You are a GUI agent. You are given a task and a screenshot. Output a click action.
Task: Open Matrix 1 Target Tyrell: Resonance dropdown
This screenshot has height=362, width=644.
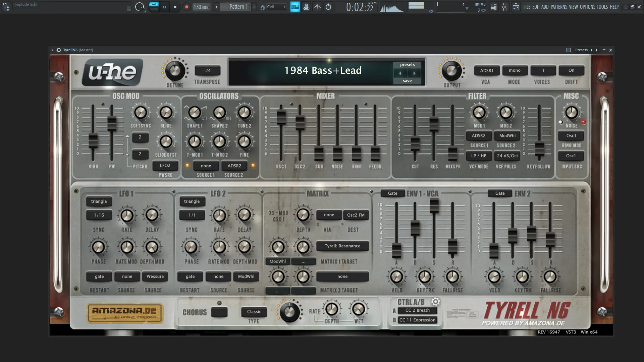(x=342, y=246)
